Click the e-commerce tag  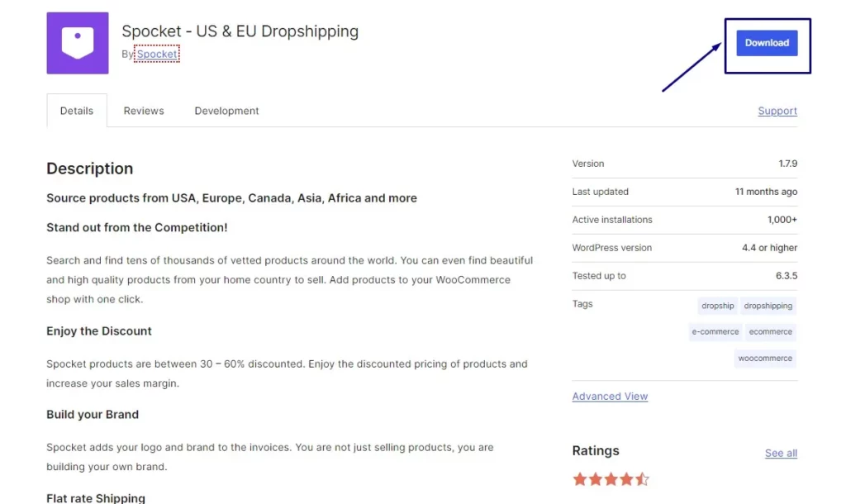715,332
